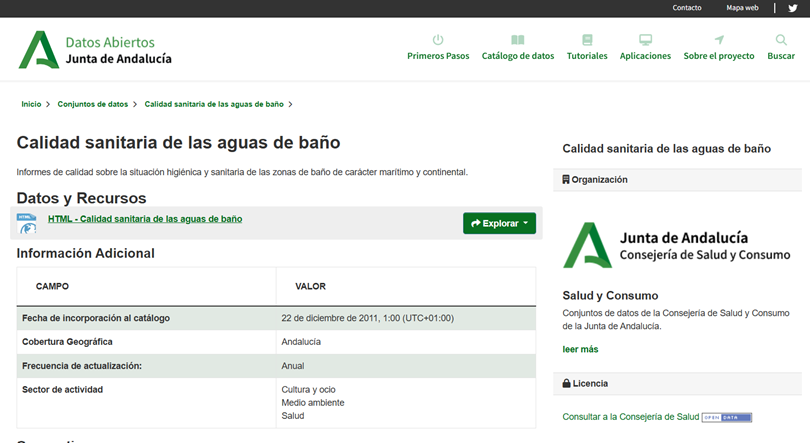Screen dimensions: 810x443
Task: Open the Mapa web link
Action: pos(742,8)
